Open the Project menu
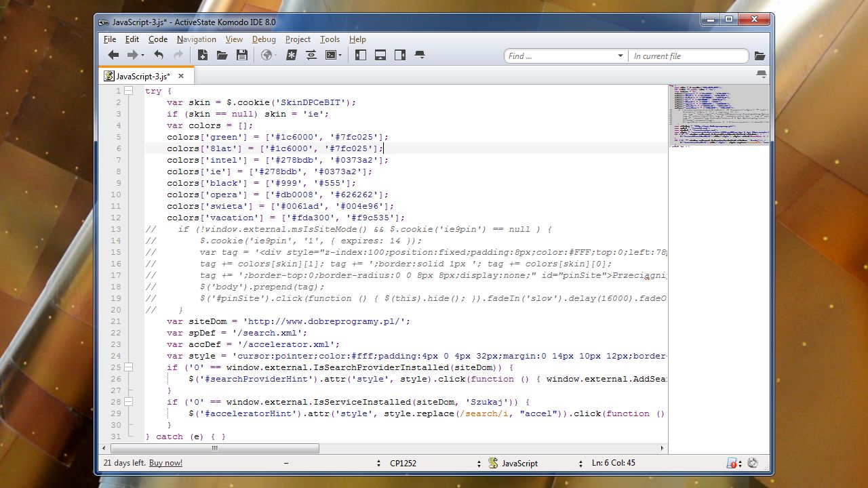Viewport: 868px width, 488px height. 298,39
